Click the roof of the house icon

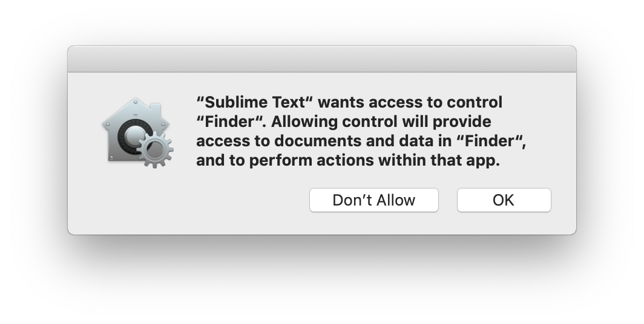(x=134, y=108)
